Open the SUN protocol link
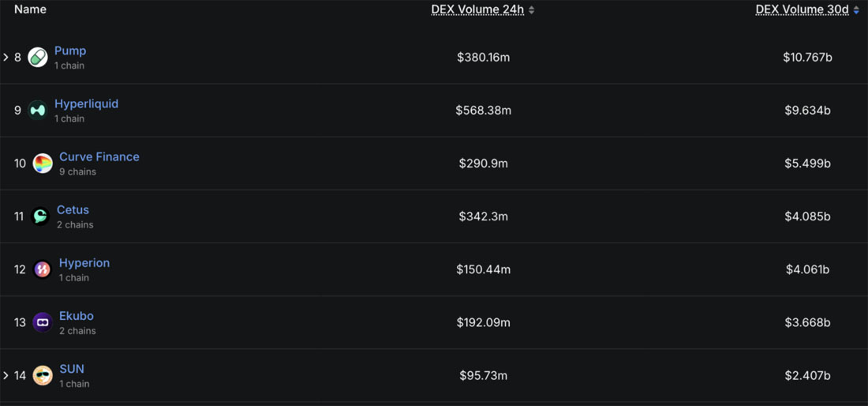Viewport: 868px width, 406px height. click(72, 369)
